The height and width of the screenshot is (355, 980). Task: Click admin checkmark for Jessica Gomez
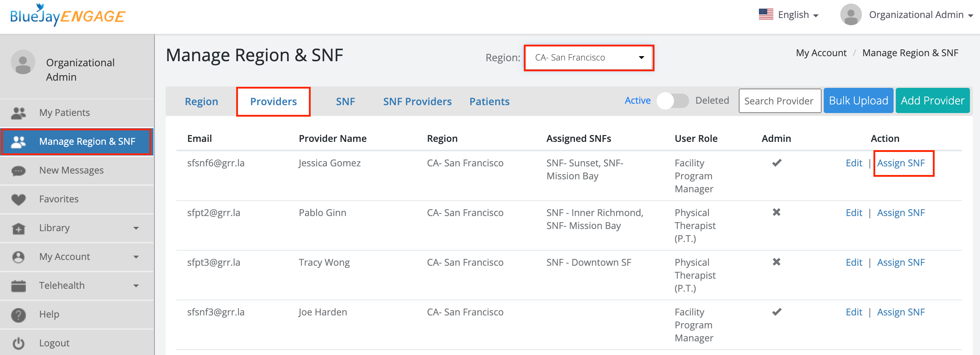(777, 163)
